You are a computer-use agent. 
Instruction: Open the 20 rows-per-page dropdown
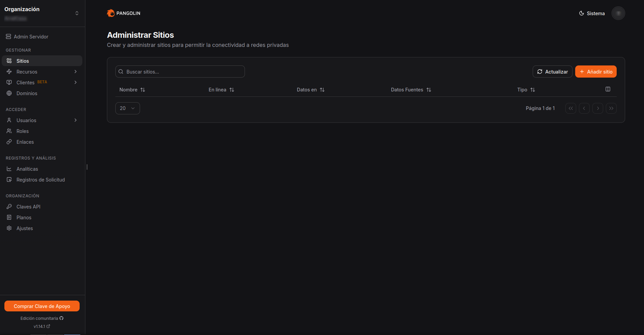(x=128, y=108)
